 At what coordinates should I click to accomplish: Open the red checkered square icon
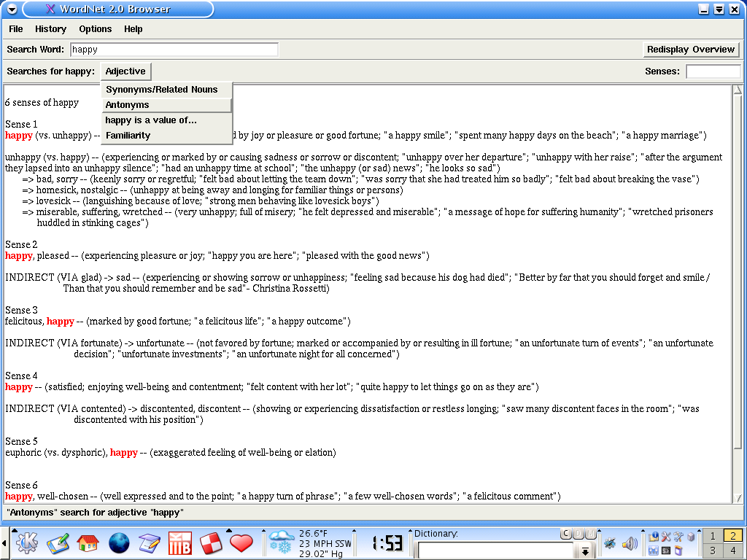(211, 542)
